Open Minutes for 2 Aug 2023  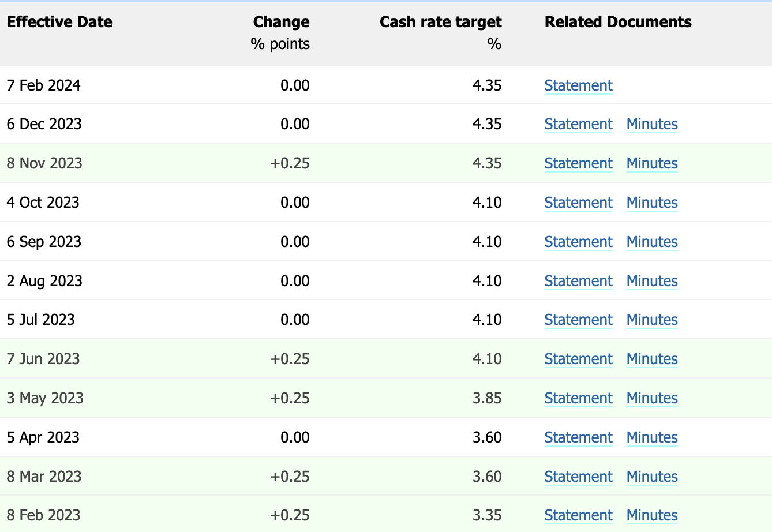click(652, 281)
